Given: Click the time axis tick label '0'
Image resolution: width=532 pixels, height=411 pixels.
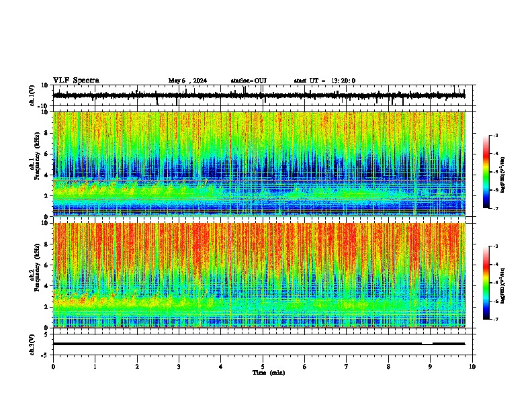Looking at the screenshot, I should pos(53,367).
